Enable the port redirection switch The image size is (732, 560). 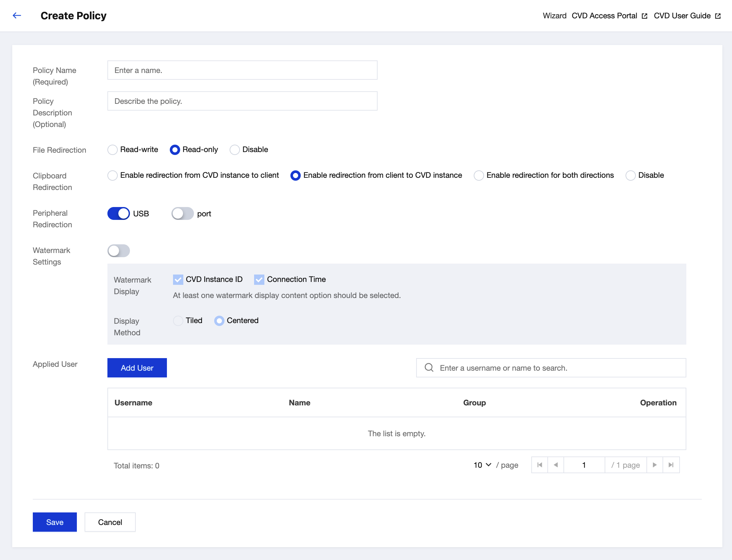tap(182, 214)
